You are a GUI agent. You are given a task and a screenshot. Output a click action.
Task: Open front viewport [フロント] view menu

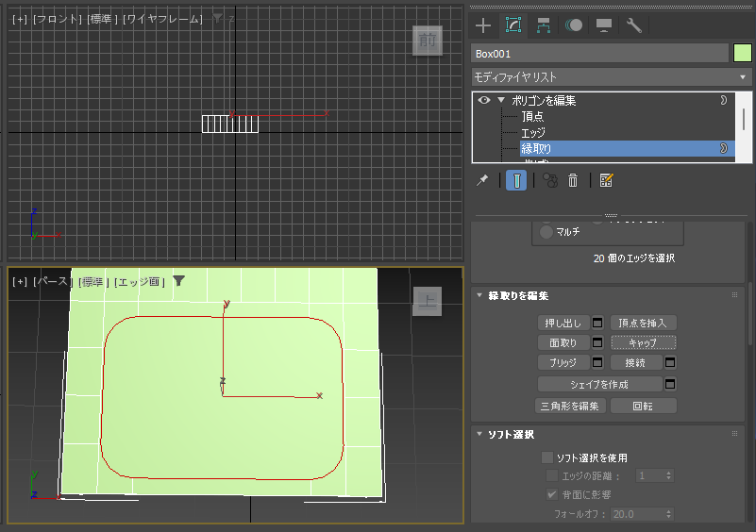coord(58,19)
